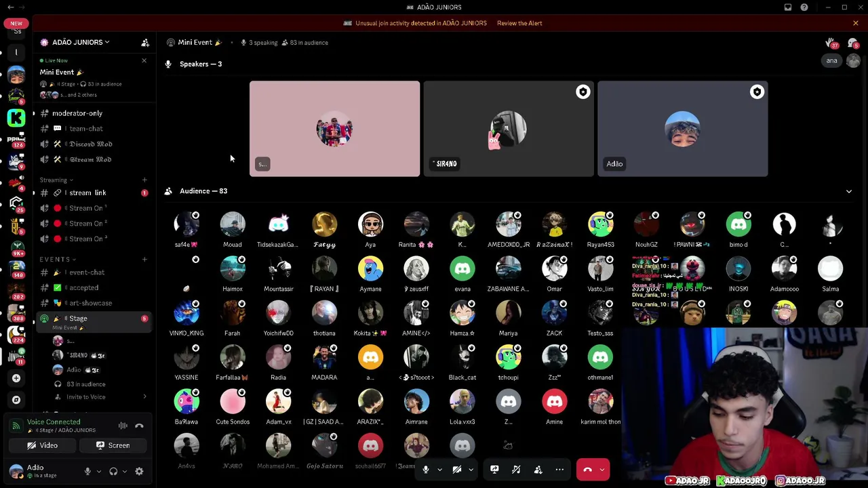The image size is (868, 488).
Task: Move to audience with the people-arrow icon
Action: point(538,470)
